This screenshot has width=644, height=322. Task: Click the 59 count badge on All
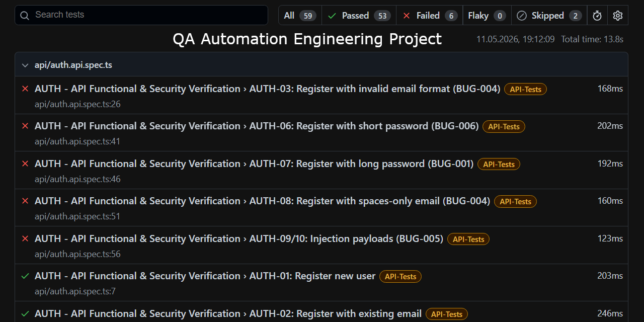point(308,16)
